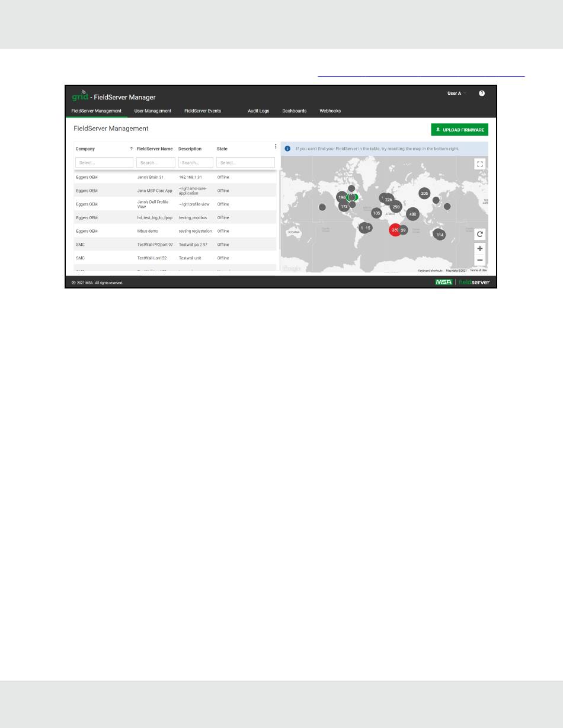The width and height of the screenshot is (563, 728).
Task: Zoom in on the map
Action: pos(480,248)
